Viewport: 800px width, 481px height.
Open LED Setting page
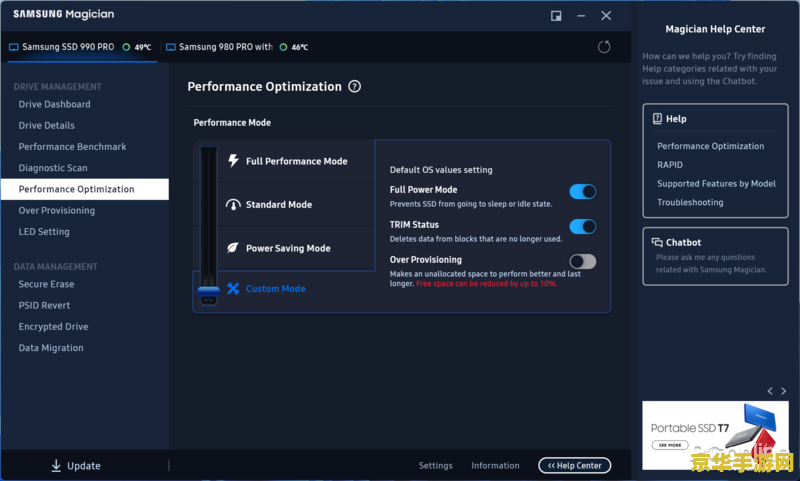pos(44,232)
